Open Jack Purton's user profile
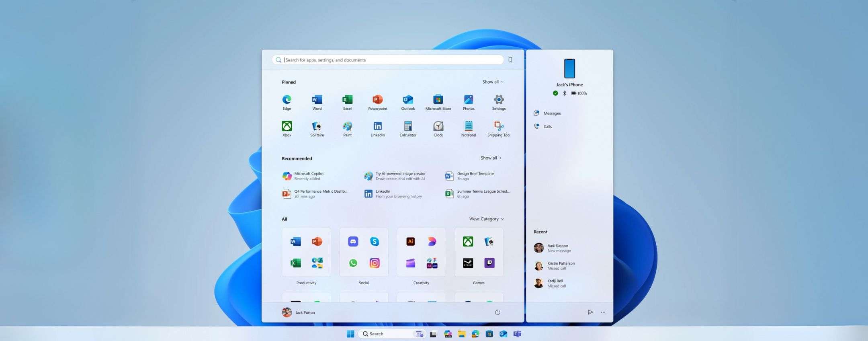The height and width of the screenshot is (341, 868). (299, 312)
